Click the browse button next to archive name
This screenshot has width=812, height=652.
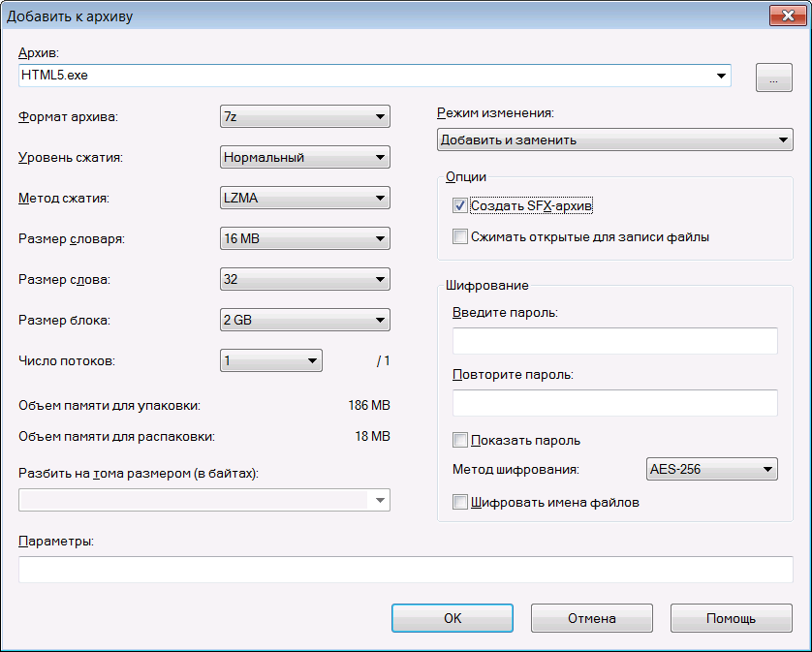pyautogui.click(x=773, y=78)
